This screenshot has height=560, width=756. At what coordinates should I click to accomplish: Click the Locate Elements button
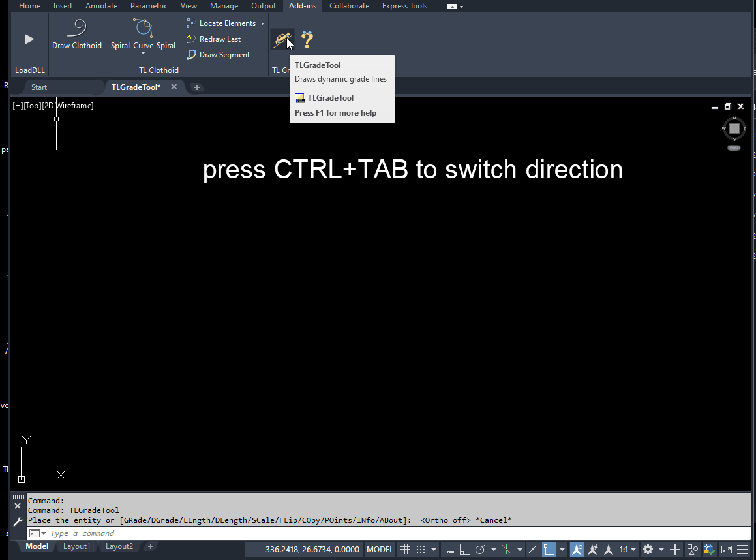(x=221, y=23)
